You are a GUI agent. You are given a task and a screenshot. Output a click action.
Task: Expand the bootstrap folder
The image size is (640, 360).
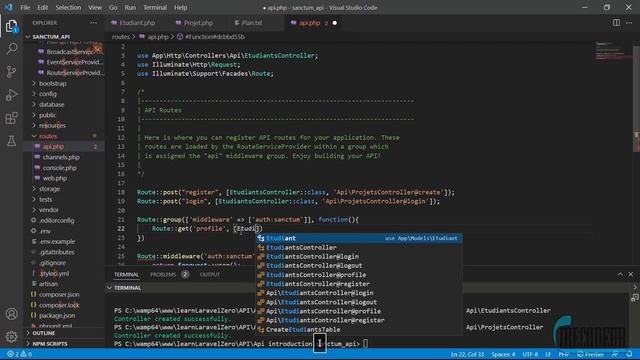[64, 83]
